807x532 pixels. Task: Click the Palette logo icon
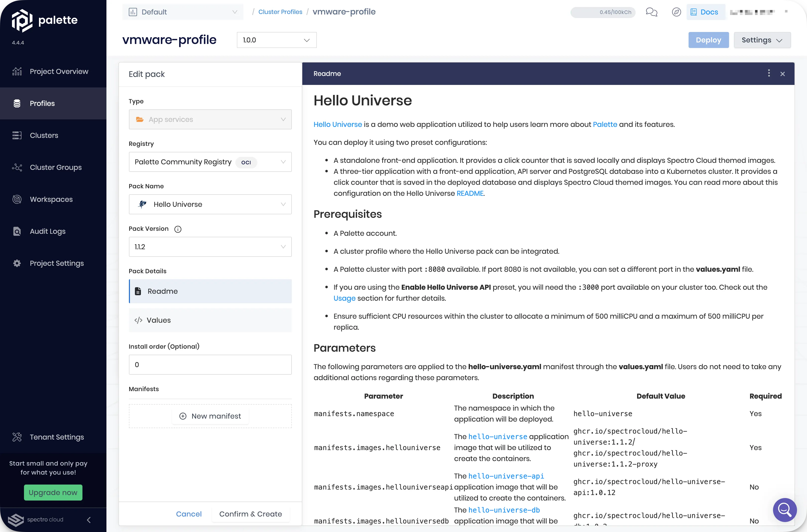point(22,20)
